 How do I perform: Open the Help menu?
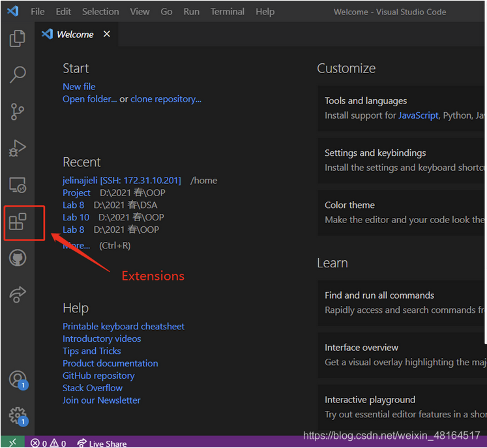265,12
